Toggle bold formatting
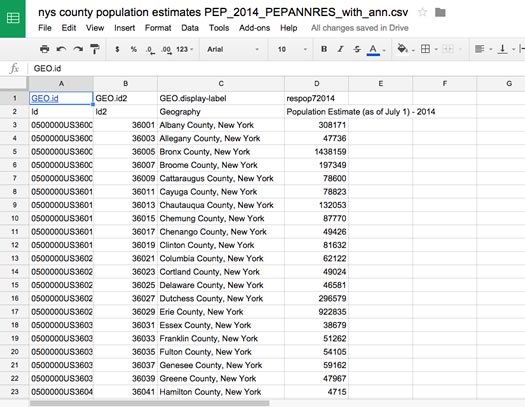525x407 pixels. 324,49
